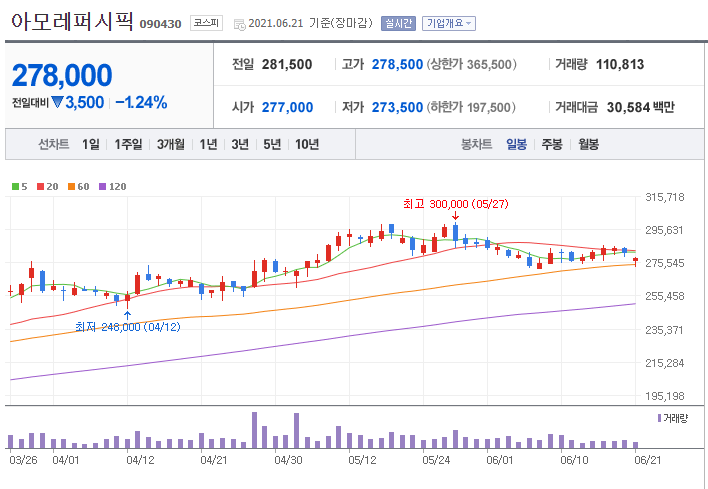Click the purple 120-day moving average swatch
708x489 pixels.
click(102, 186)
